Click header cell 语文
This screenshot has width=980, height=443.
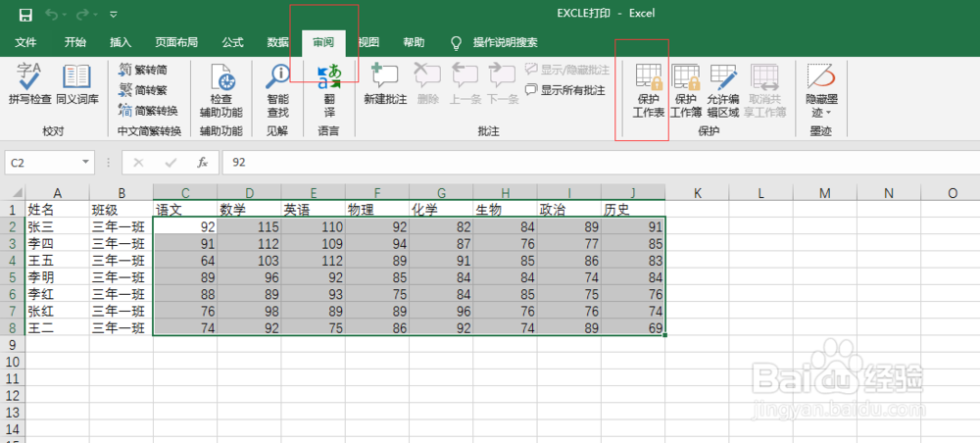[185, 210]
